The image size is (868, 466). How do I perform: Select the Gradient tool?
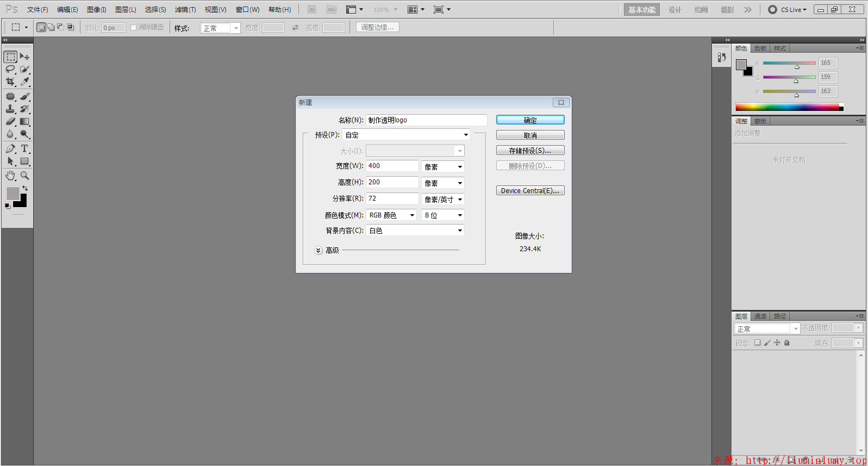(x=24, y=121)
